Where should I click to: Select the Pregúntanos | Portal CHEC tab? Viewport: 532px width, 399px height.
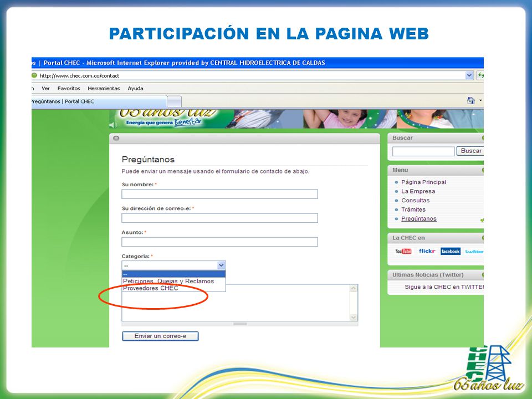(x=99, y=101)
